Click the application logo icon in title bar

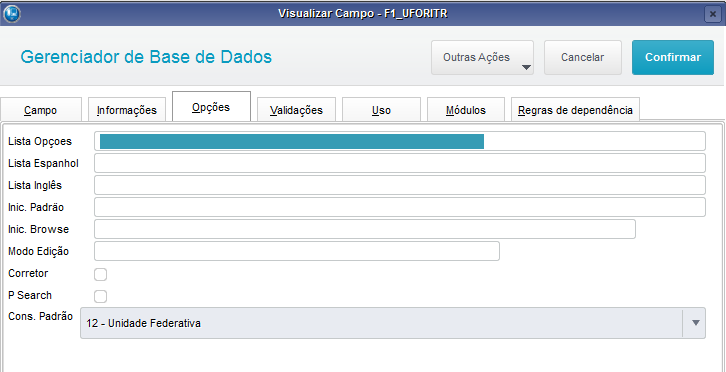tap(12, 13)
